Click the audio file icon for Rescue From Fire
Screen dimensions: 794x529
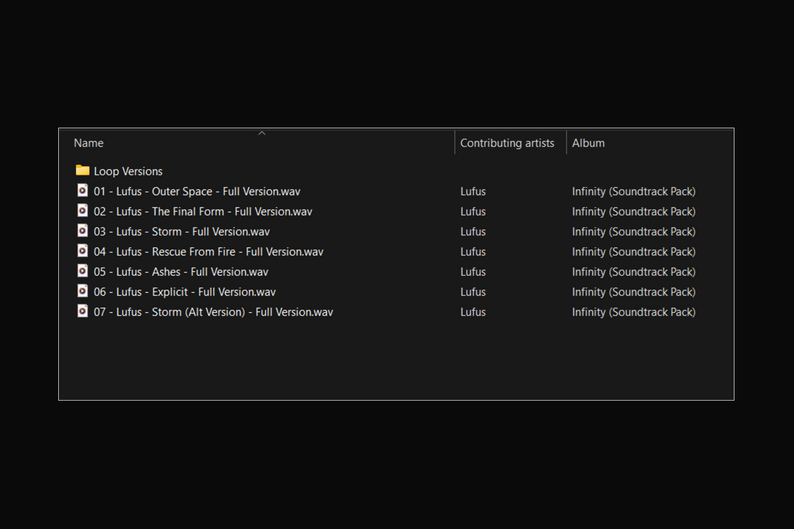pyautogui.click(x=83, y=251)
